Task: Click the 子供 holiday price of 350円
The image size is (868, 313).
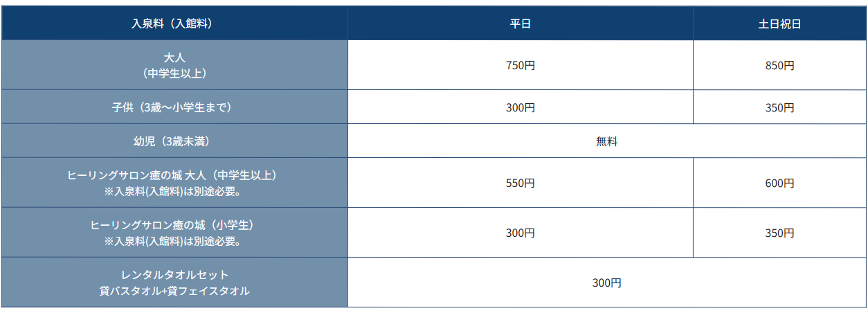Action: point(779,108)
